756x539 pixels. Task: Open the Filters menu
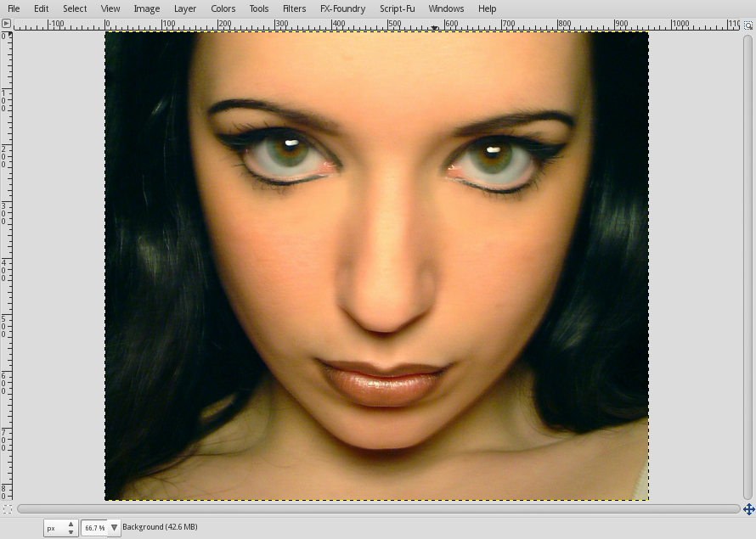[294, 8]
